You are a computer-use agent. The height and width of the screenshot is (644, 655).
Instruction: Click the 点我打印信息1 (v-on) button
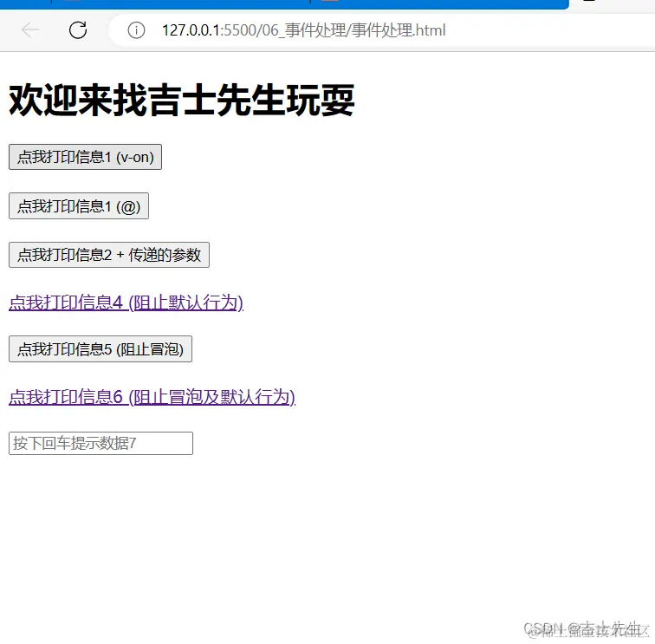point(85,157)
